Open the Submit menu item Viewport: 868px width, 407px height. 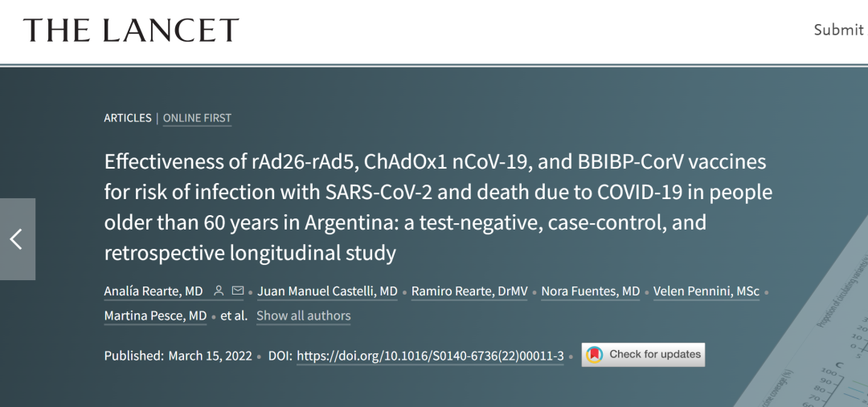click(x=837, y=30)
